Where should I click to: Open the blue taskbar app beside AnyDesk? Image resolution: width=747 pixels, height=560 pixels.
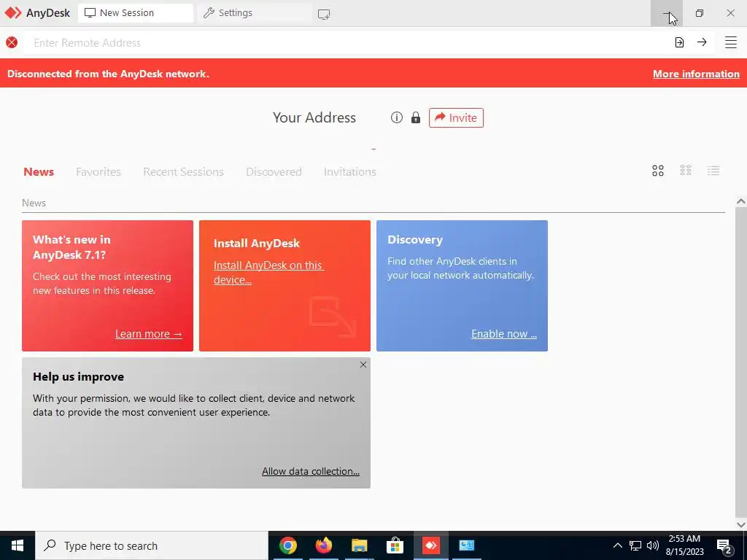pos(466,545)
